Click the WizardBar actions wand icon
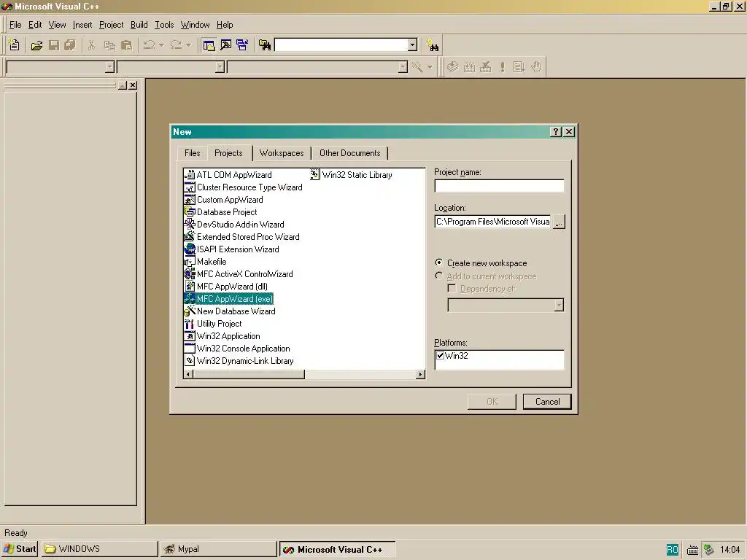The image size is (747, 560). coord(417,67)
